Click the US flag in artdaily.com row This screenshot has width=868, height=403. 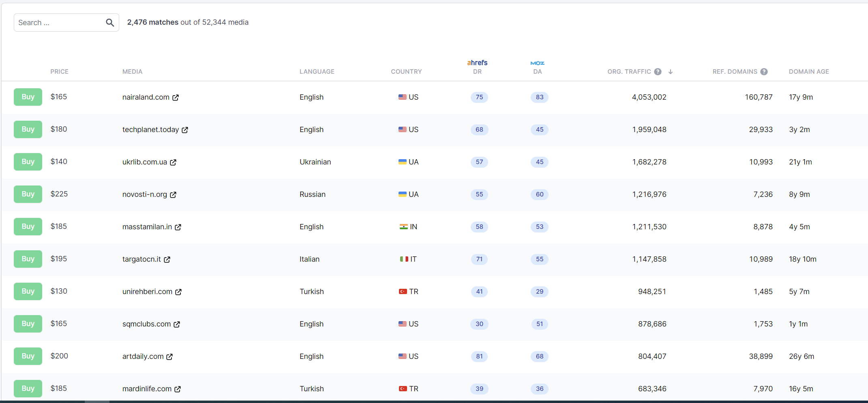click(403, 356)
